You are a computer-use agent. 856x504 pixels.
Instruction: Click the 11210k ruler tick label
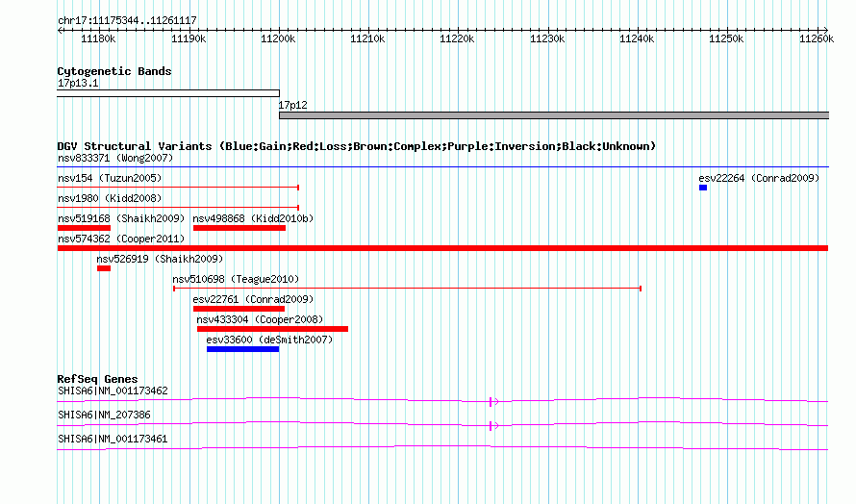click(x=367, y=38)
